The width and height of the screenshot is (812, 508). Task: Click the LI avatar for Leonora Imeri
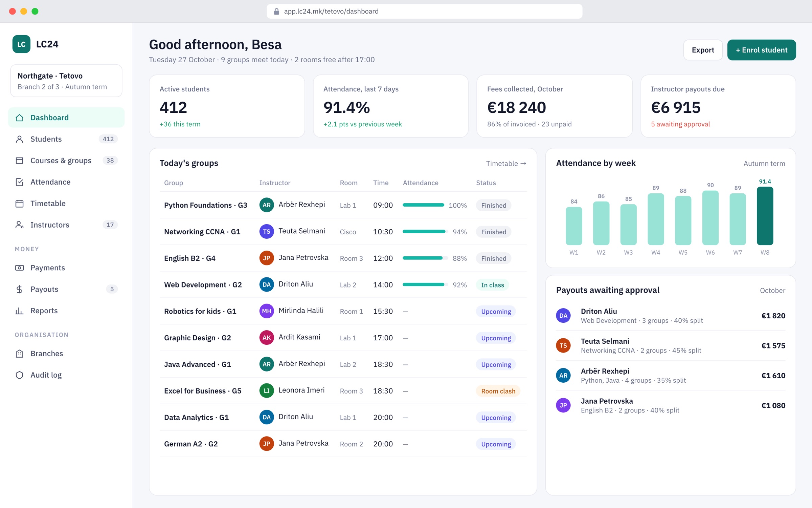pyautogui.click(x=267, y=390)
